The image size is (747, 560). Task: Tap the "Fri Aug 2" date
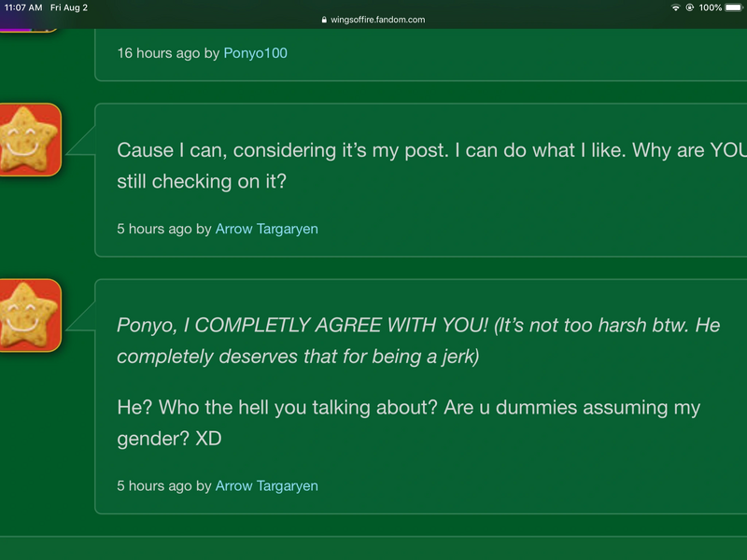pos(69,7)
